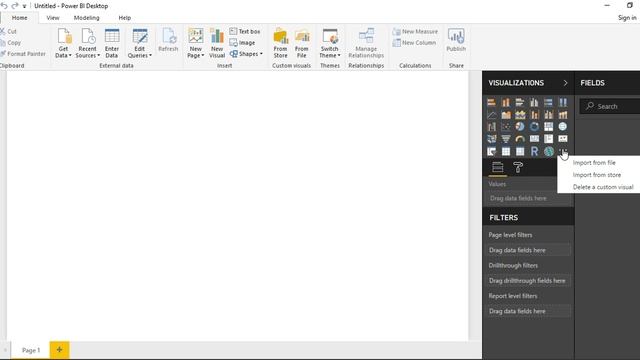Select the Area chart visual
Screen dimensions: 640x360
coord(506,115)
